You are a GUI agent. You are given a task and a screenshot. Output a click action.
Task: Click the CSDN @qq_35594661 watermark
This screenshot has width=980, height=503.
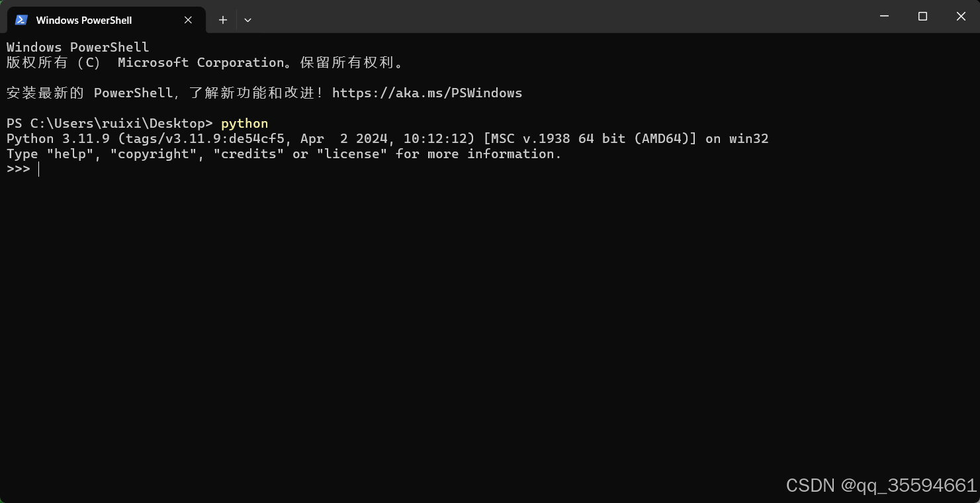pyautogui.click(x=881, y=485)
